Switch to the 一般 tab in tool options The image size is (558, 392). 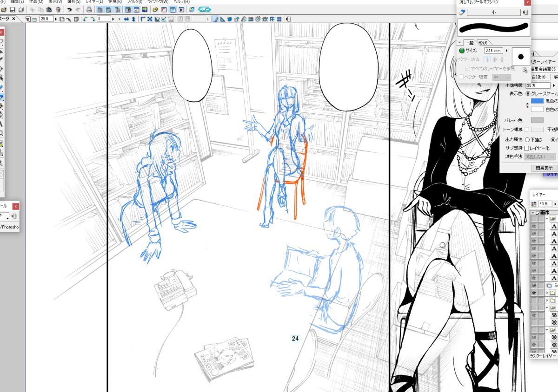[469, 43]
